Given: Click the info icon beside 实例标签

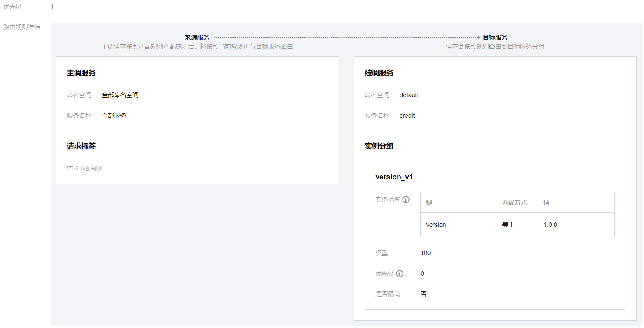Looking at the screenshot, I should (x=406, y=200).
